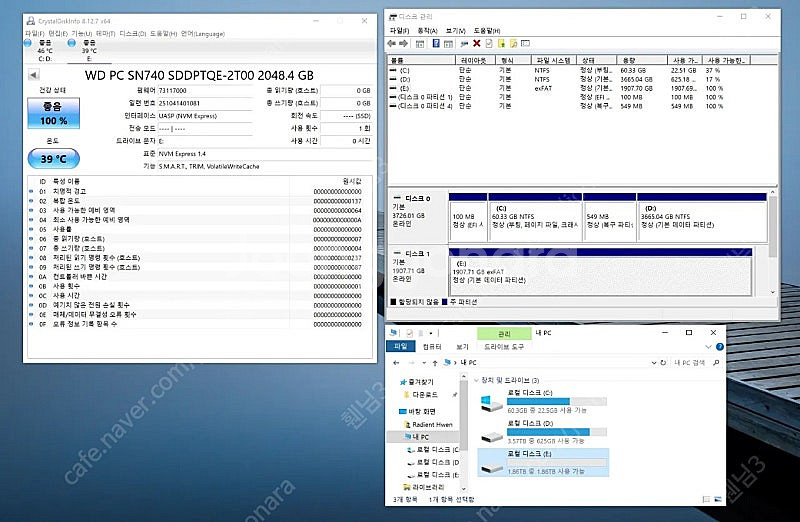Open the 파일(F) menu in CrystalDiskInfo
Image resolution: width=800 pixels, height=522 pixels.
[35, 34]
